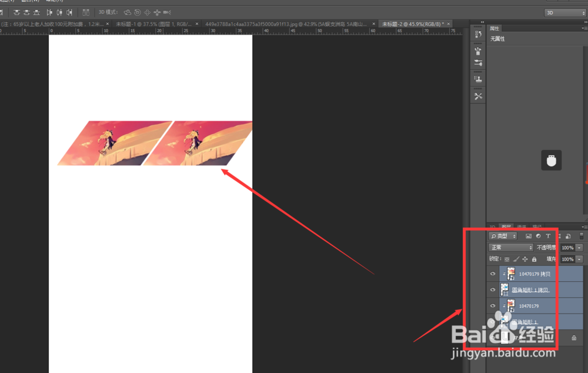Select the 10470179 layer thumbnail
The height and width of the screenshot is (373, 588).
pyautogui.click(x=511, y=306)
